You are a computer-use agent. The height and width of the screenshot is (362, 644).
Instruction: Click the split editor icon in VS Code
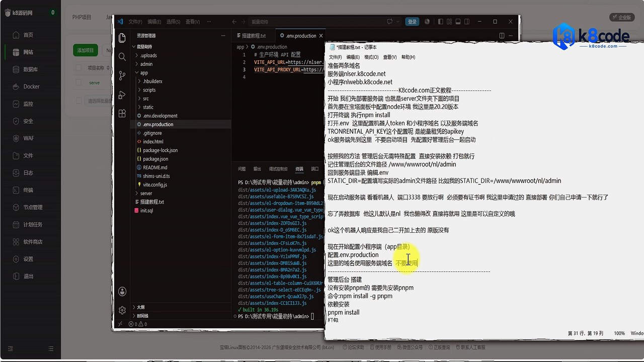coord(501,36)
